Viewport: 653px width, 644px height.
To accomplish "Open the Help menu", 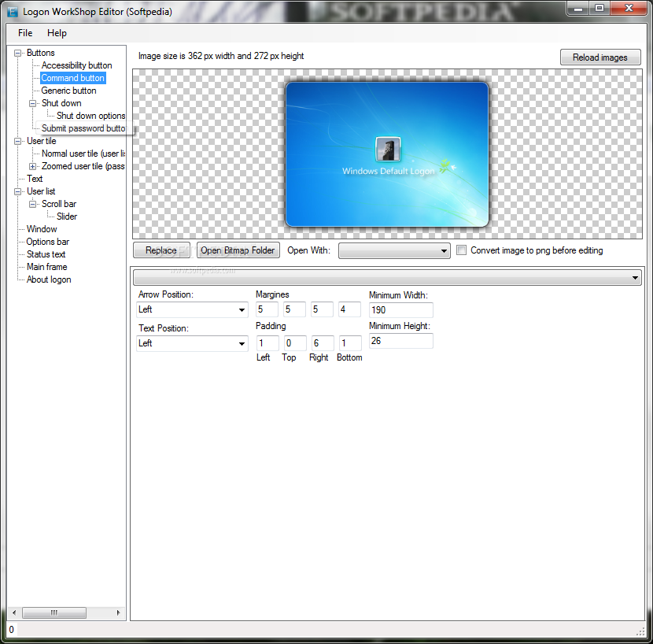I will point(57,33).
